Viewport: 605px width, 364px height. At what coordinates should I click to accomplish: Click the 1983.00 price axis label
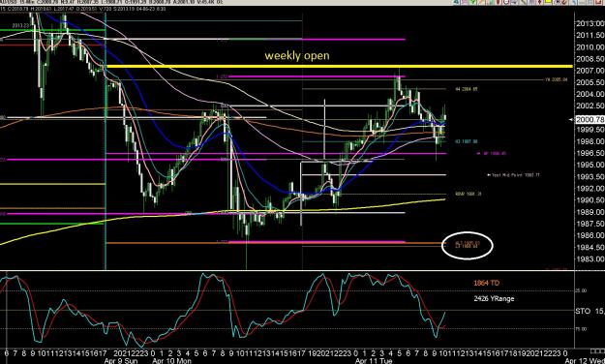coord(590,259)
